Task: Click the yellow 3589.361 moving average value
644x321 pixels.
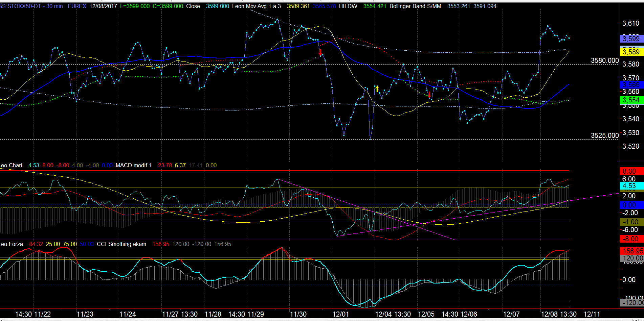Action: coord(298,6)
